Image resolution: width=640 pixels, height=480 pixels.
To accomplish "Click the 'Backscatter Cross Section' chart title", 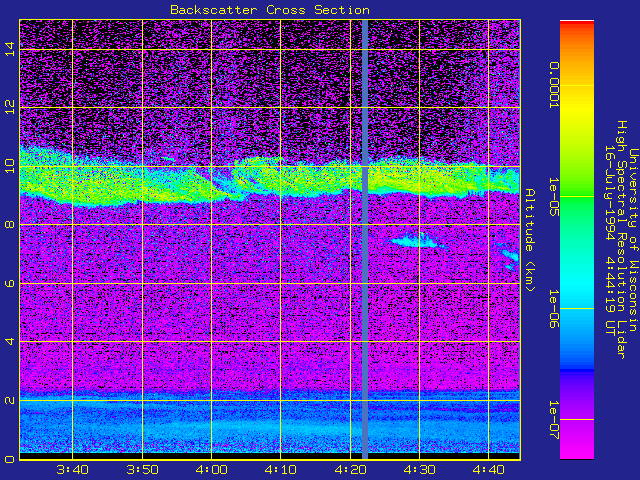I will click(x=270, y=10).
